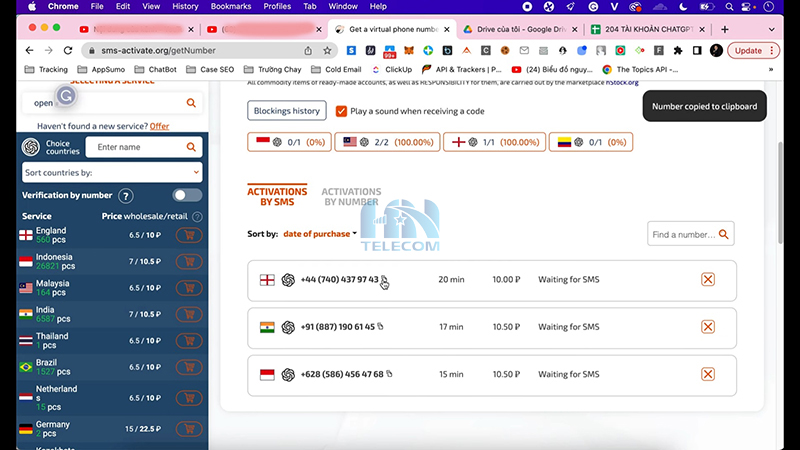The image size is (800, 450).
Task: Click the Find a number search field
Action: point(684,235)
